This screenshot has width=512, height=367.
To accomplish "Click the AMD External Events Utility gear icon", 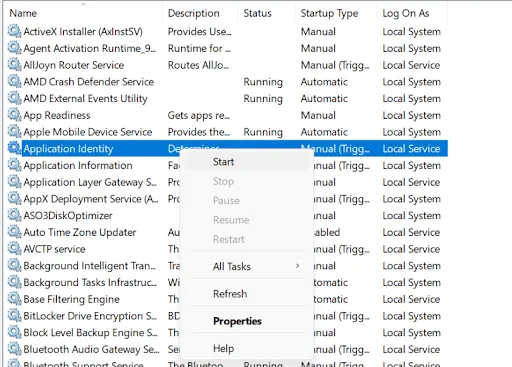I will [14, 98].
